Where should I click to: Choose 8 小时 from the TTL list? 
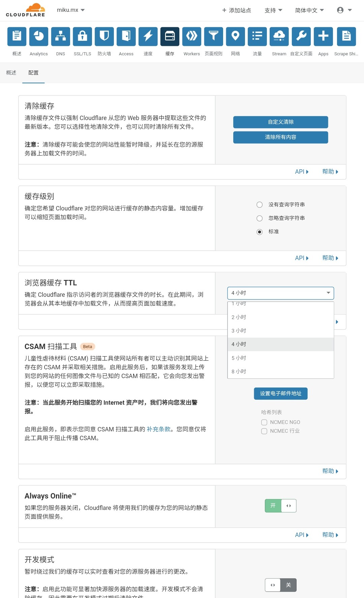(281, 371)
